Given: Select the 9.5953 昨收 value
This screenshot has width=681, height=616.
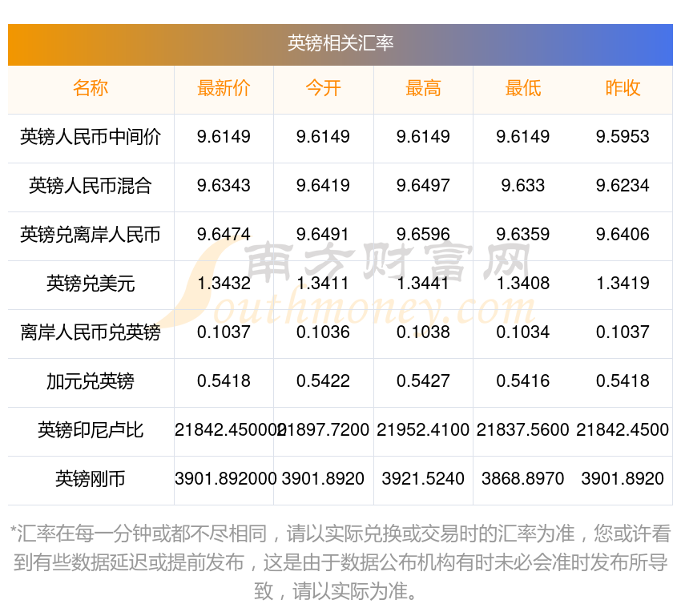Looking at the screenshot, I should click(x=623, y=137).
